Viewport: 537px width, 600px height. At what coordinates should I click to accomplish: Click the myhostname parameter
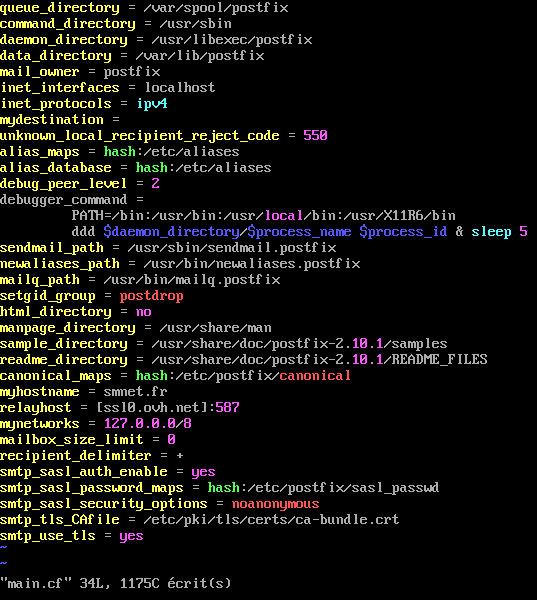(40, 392)
